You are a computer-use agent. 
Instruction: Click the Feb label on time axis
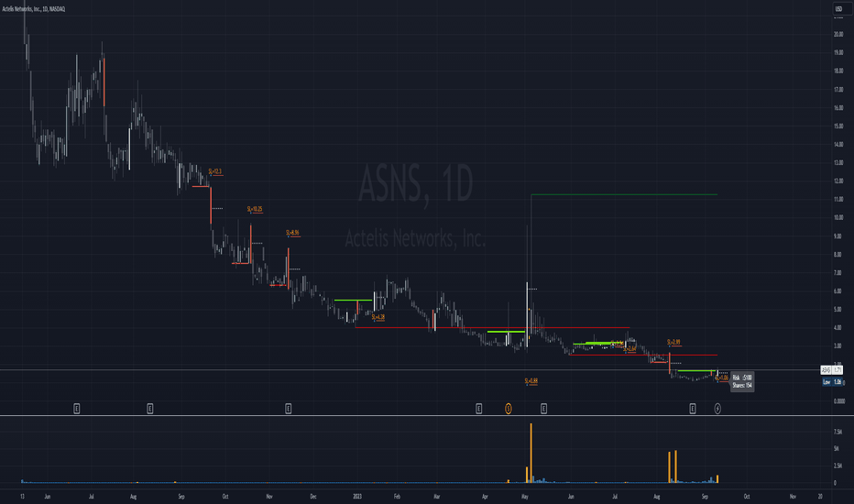pos(397,497)
